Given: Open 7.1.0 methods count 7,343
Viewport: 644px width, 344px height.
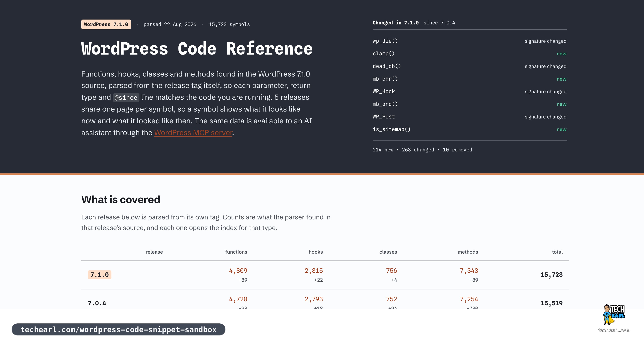Looking at the screenshot, I should (x=469, y=271).
